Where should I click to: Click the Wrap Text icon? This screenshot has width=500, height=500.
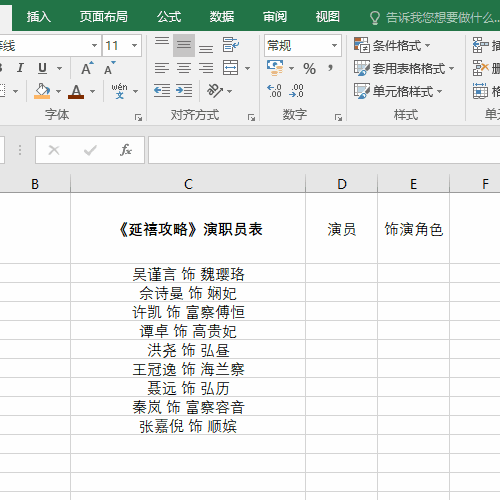231,45
